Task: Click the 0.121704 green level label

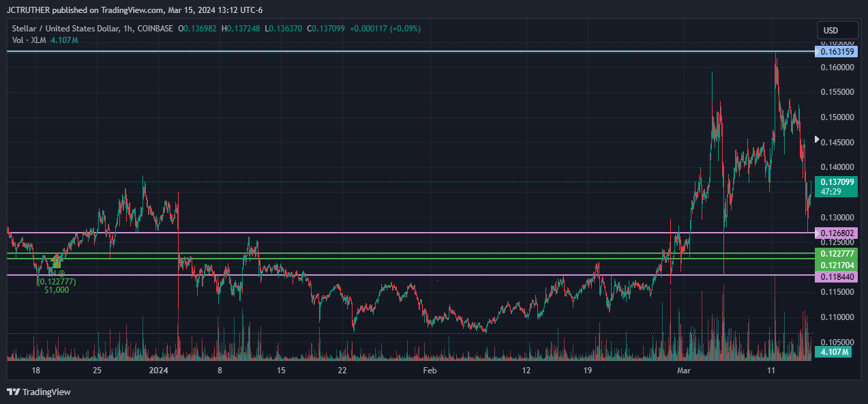Action: coord(836,264)
